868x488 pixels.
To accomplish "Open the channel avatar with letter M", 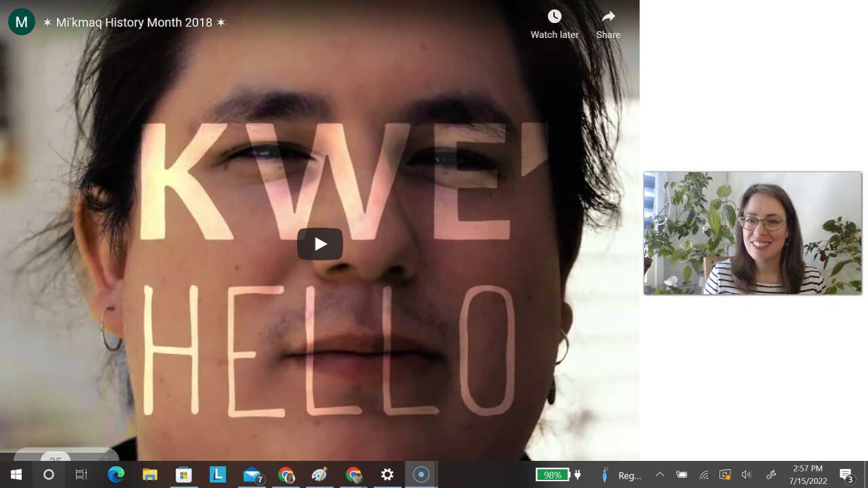I will (x=22, y=22).
